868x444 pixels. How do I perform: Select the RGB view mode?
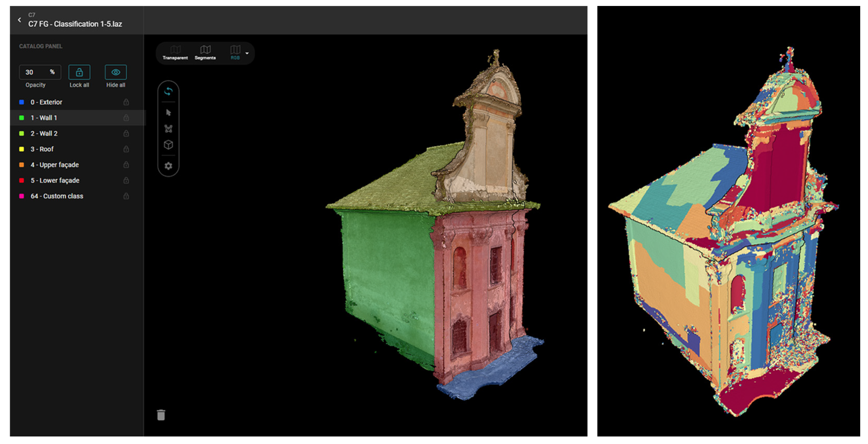click(235, 53)
